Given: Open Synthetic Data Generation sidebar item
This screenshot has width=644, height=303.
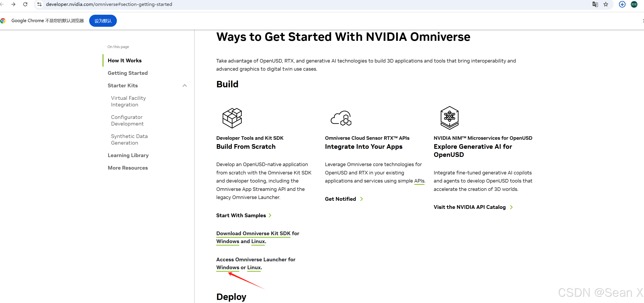Looking at the screenshot, I should click(129, 139).
